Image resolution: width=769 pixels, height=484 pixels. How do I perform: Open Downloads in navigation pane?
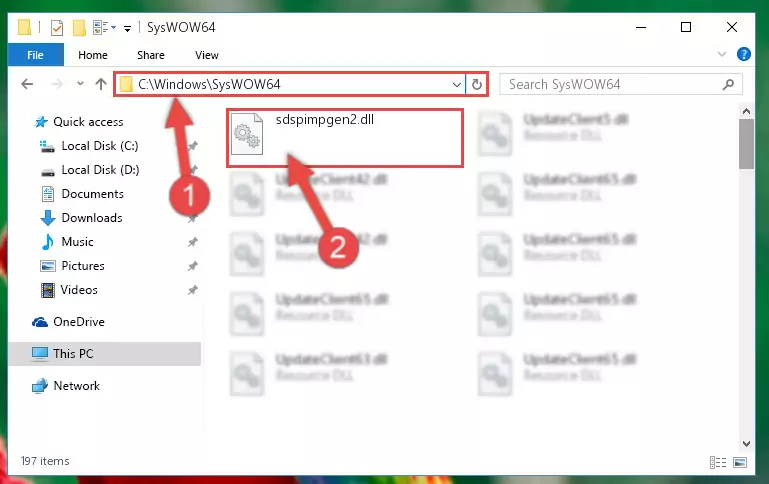tap(92, 218)
